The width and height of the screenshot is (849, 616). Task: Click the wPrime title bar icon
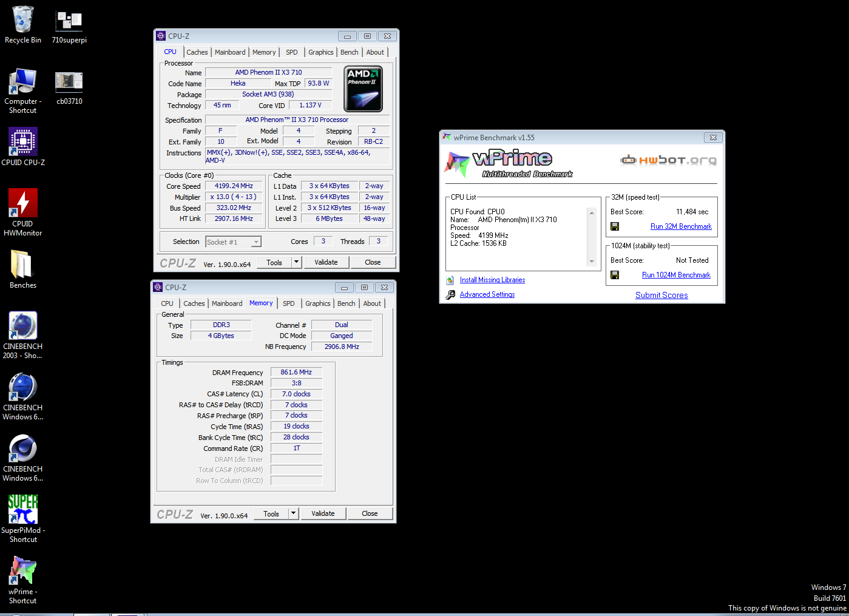coord(447,137)
